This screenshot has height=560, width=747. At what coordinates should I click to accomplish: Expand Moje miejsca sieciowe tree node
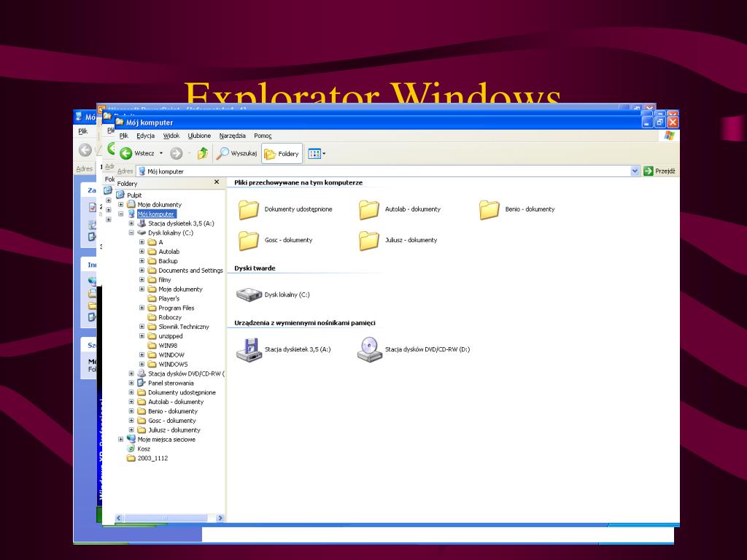click(x=120, y=440)
